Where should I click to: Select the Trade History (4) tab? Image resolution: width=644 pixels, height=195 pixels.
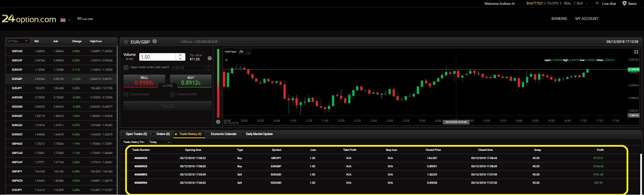tap(190, 134)
